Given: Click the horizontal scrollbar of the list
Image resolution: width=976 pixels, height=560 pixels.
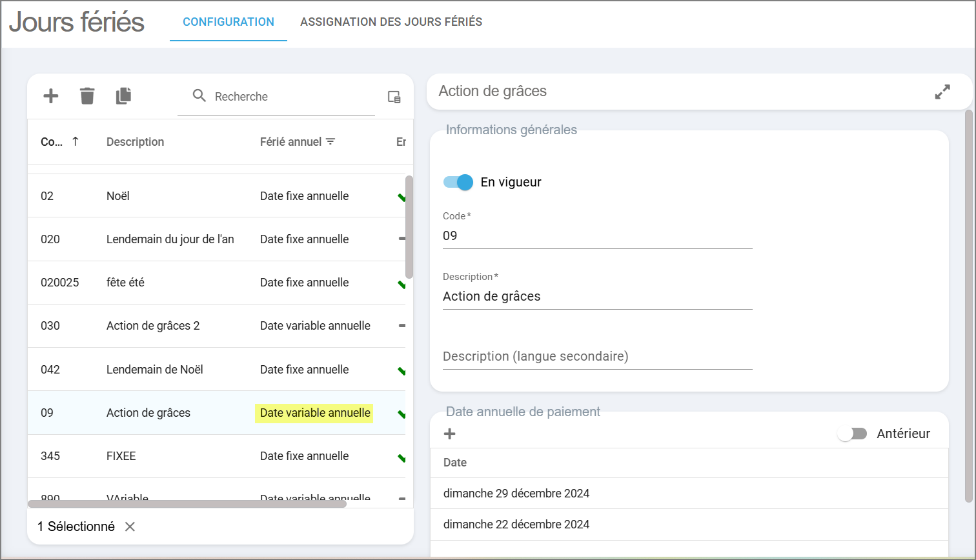Looking at the screenshot, I should pos(187,503).
